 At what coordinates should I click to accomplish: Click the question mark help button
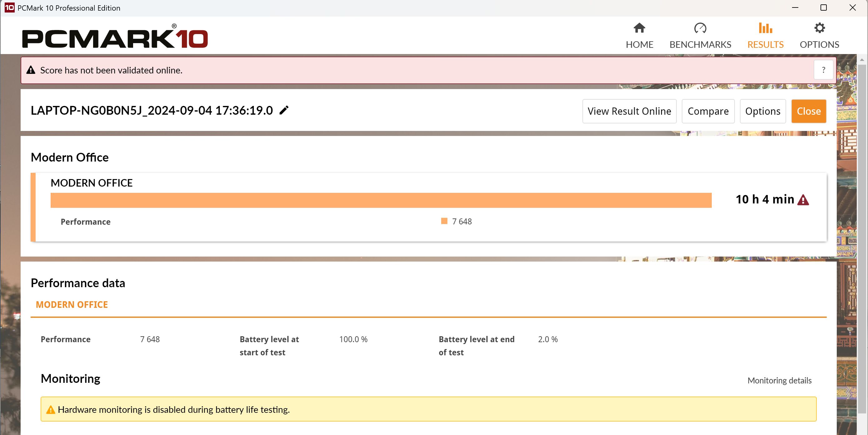(824, 70)
